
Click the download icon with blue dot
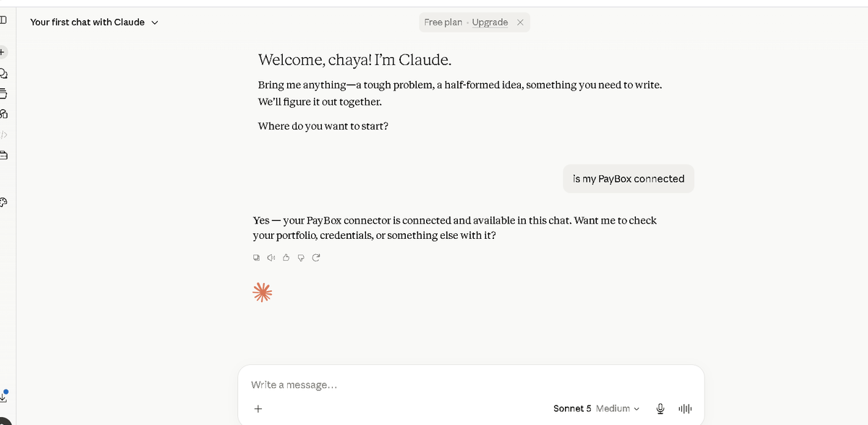[x=4, y=395]
